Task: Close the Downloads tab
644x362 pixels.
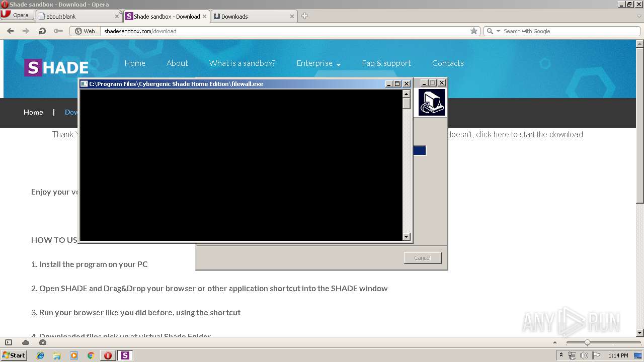Action: tap(292, 16)
